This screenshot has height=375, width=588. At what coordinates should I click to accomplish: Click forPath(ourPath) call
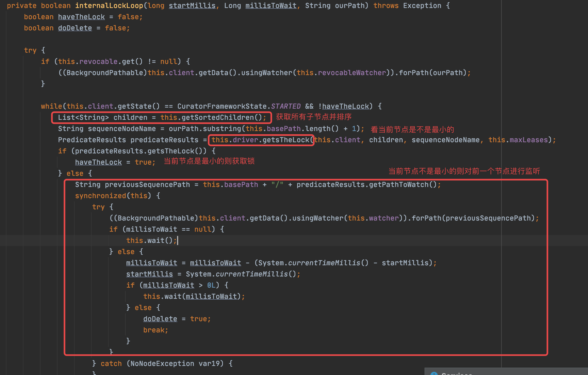click(433, 73)
